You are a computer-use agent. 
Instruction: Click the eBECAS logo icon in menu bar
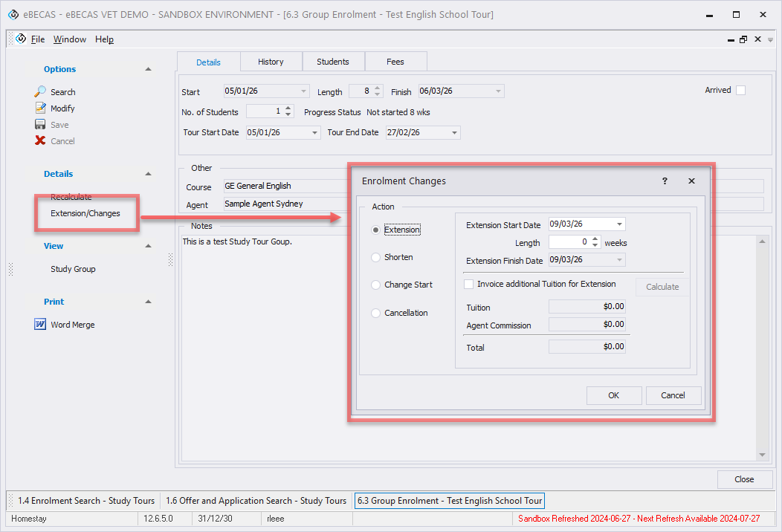21,39
